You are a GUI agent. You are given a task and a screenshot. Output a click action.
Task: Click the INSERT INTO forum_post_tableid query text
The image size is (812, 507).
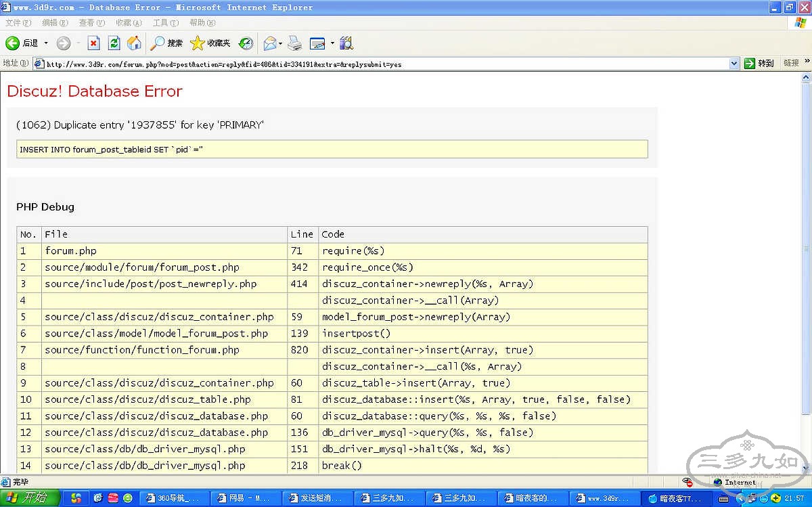point(112,149)
